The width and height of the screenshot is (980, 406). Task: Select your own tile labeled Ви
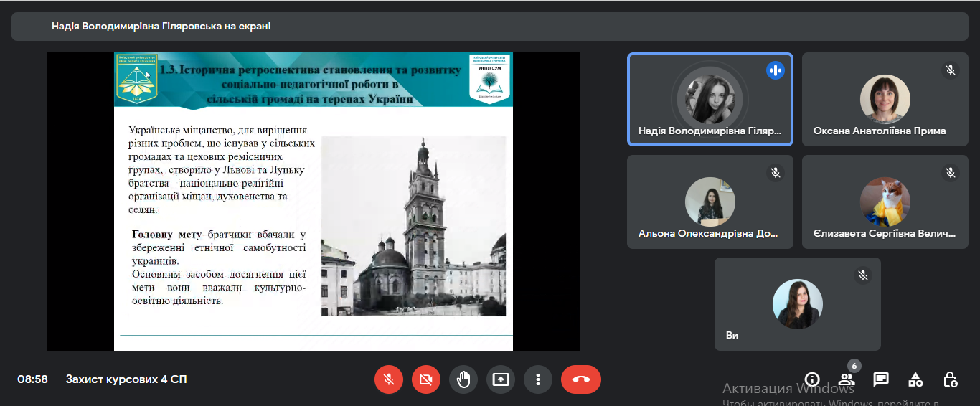click(x=797, y=304)
